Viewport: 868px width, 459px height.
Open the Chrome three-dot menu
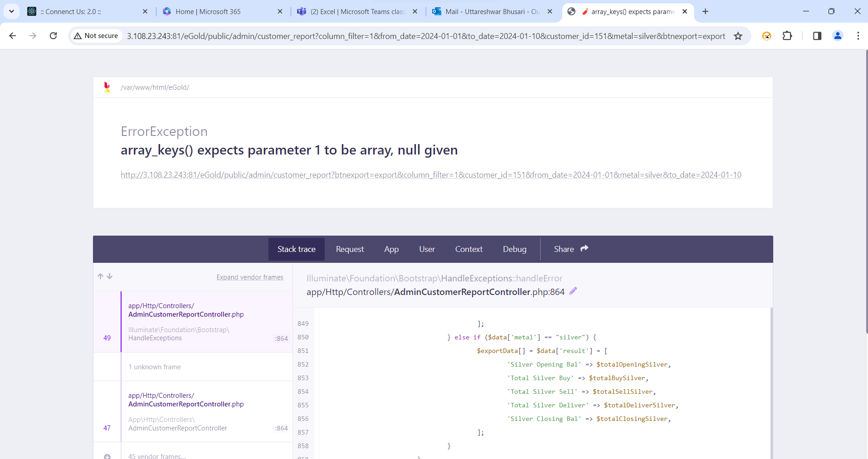tap(858, 36)
